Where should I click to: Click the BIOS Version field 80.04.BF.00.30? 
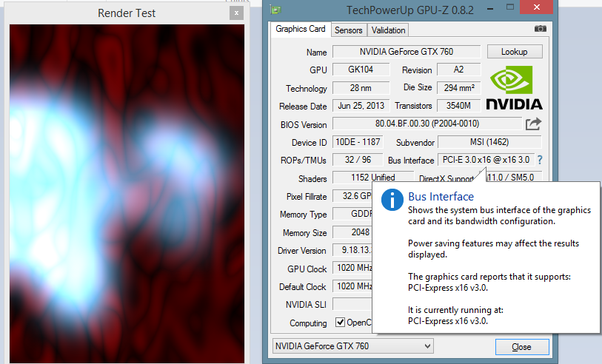click(427, 124)
